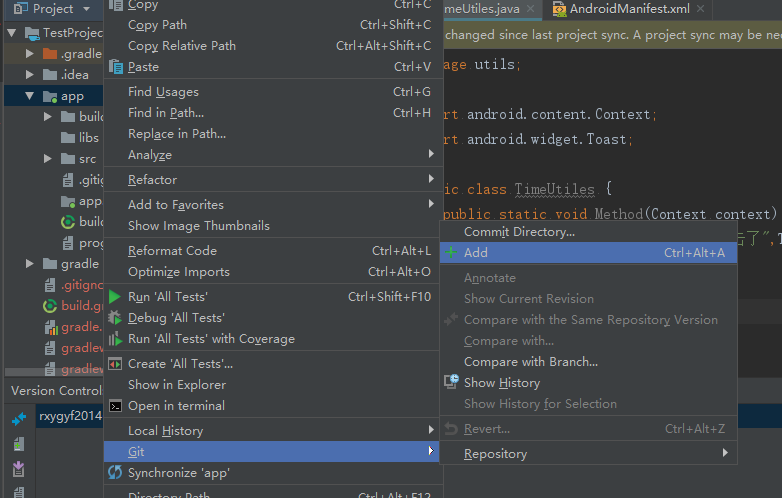The image size is (782, 498).
Task: Select Reformat Code
Action: click(273, 251)
